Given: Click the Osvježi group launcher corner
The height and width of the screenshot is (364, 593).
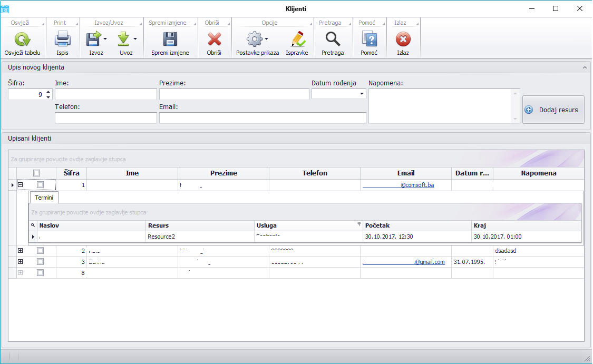Looking at the screenshot, I should point(43,24).
